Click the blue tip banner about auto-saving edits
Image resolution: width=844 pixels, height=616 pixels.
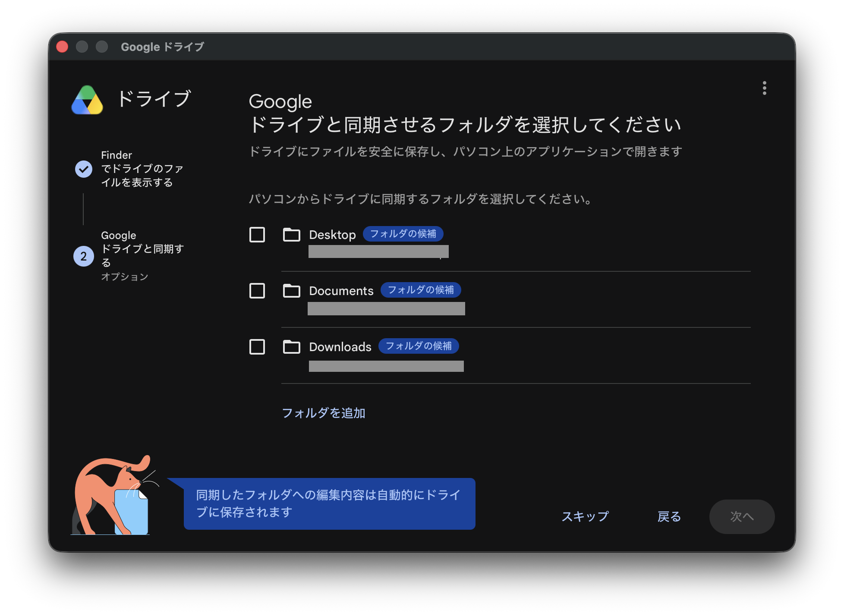(x=330, y=503)
